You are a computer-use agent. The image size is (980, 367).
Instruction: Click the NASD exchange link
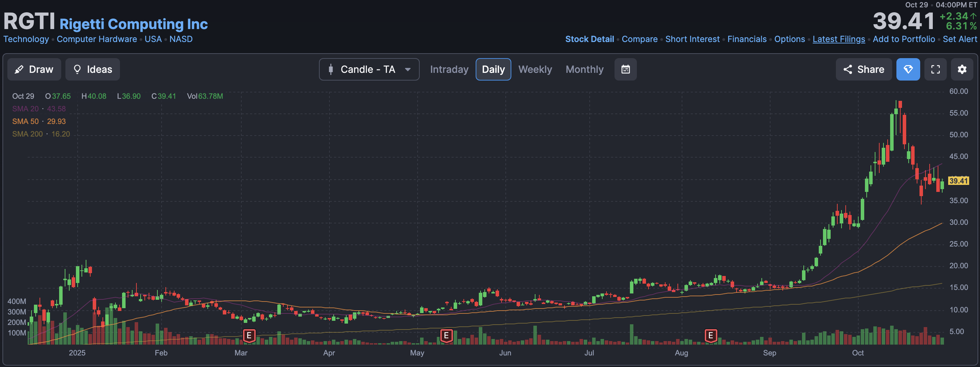pyautogui.click(x=181, y=39)
